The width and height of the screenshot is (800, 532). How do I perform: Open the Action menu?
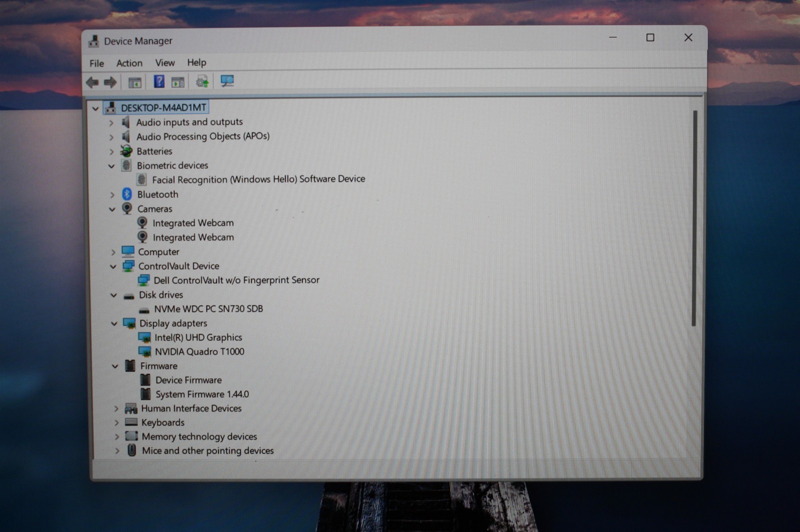129,63
